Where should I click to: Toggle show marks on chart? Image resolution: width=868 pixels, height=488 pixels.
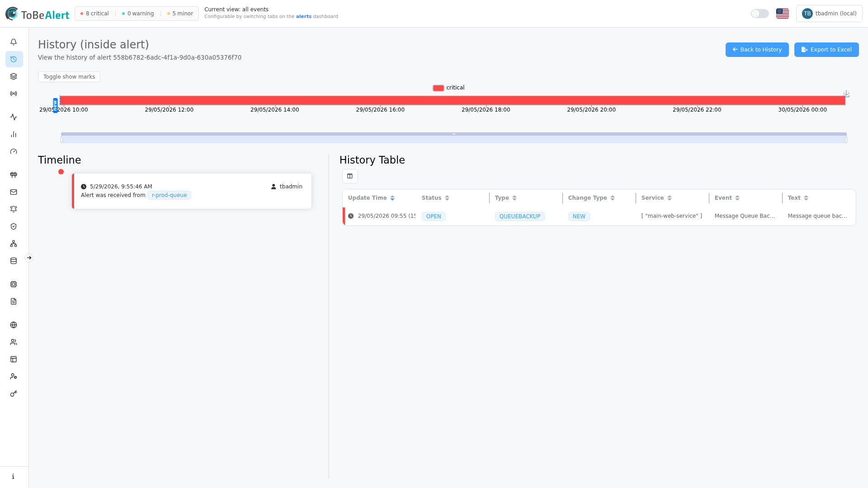coord(69,77)
